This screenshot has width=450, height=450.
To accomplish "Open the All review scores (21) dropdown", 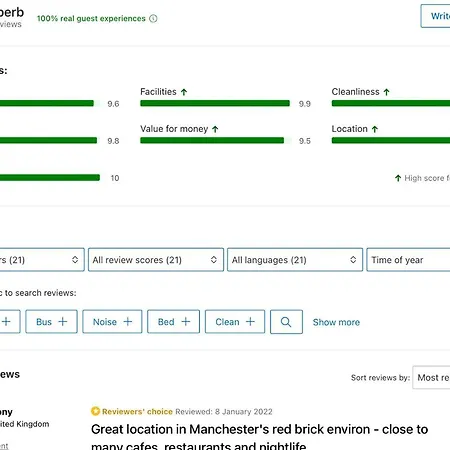I will [x=156, y=260].
